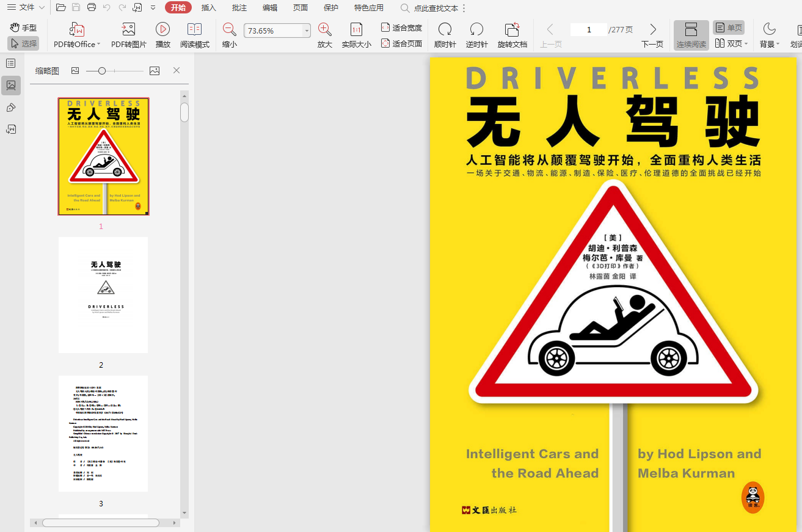Select 双页 double page view
Screen dimensions: 802x532
coord(728,43)
